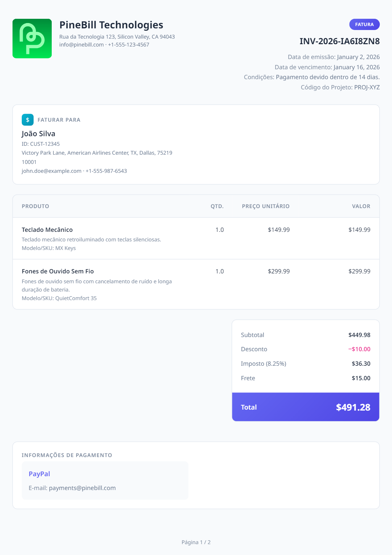
Task: Click the Desconto label
Action: [254, 349]
